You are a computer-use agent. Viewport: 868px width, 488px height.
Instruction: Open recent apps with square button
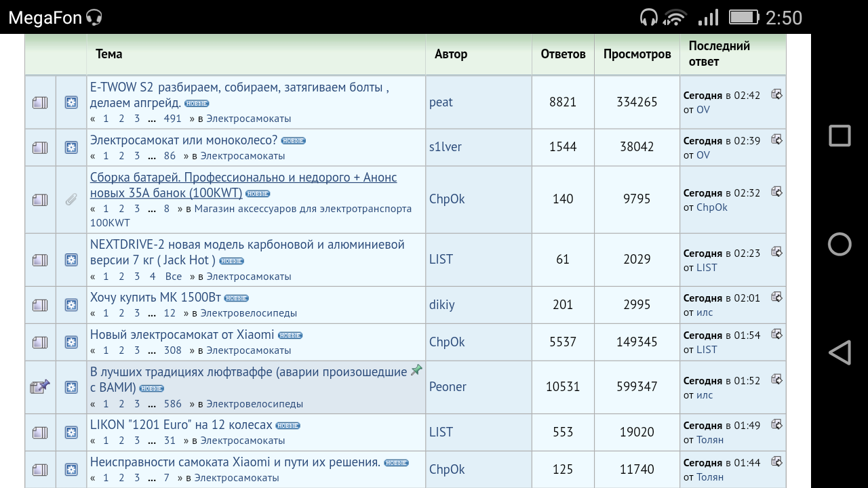click(x=840, y=136)
